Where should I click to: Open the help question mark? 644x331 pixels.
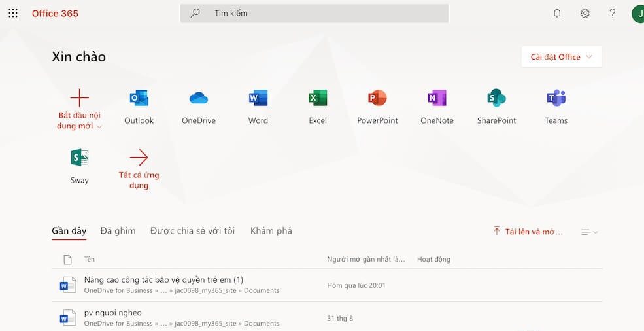613,13
